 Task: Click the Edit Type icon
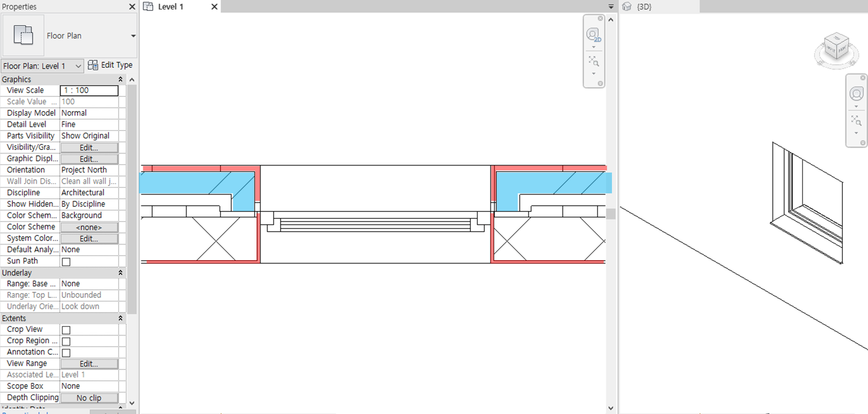[93, 65]
